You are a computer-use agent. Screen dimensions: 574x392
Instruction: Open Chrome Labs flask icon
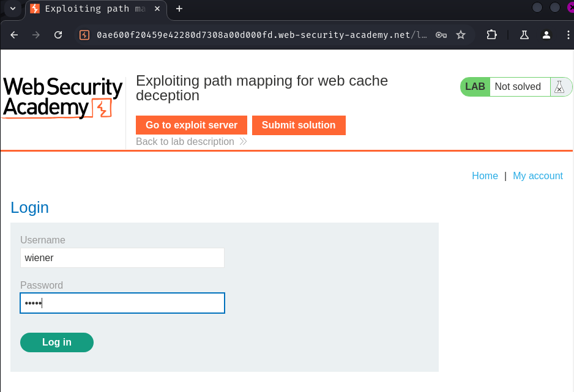point(524,35)
